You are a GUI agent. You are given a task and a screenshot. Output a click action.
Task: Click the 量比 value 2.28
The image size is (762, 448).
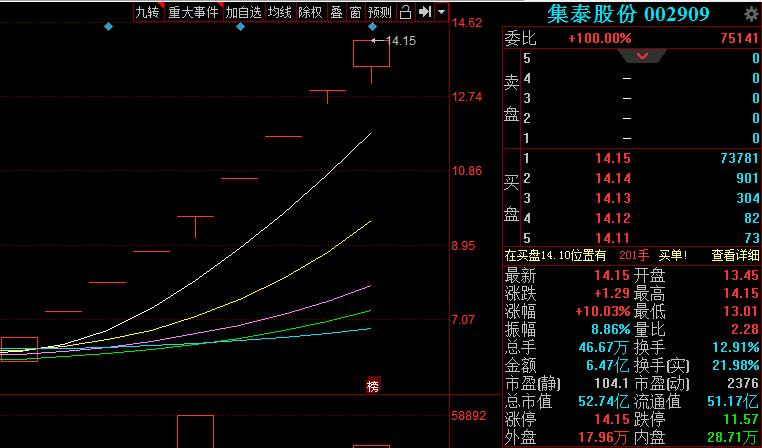coord(745,329)
